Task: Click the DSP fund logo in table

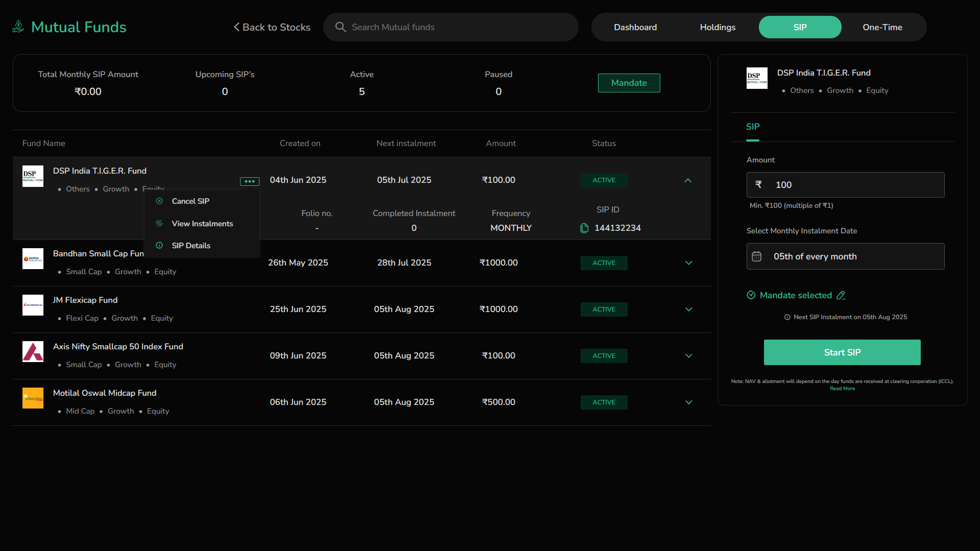Action: click(x=33, y=176)
